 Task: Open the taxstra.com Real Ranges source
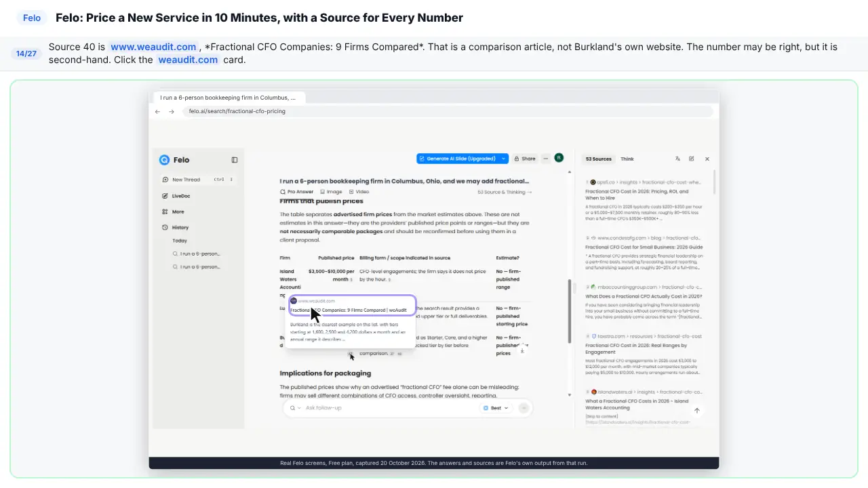(x=644, y=354)
